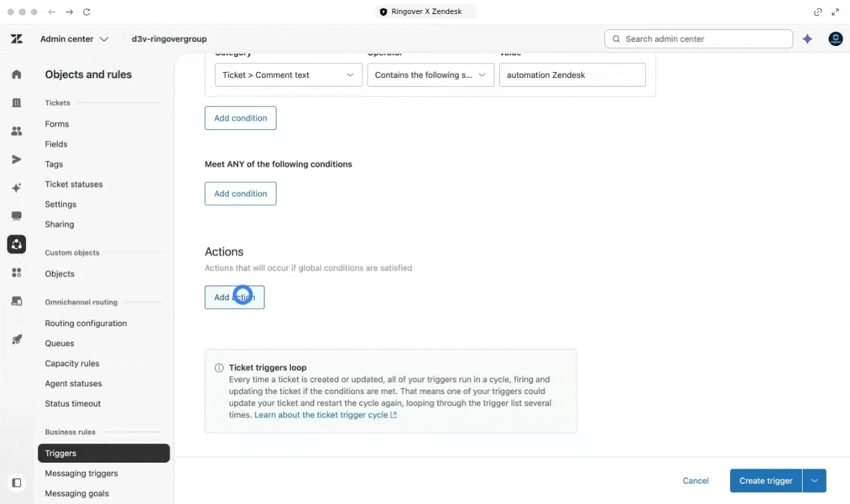Expand Create trigger split-button arrow
The width and height of the screenshot is (850, 504).
pos(815,481)
